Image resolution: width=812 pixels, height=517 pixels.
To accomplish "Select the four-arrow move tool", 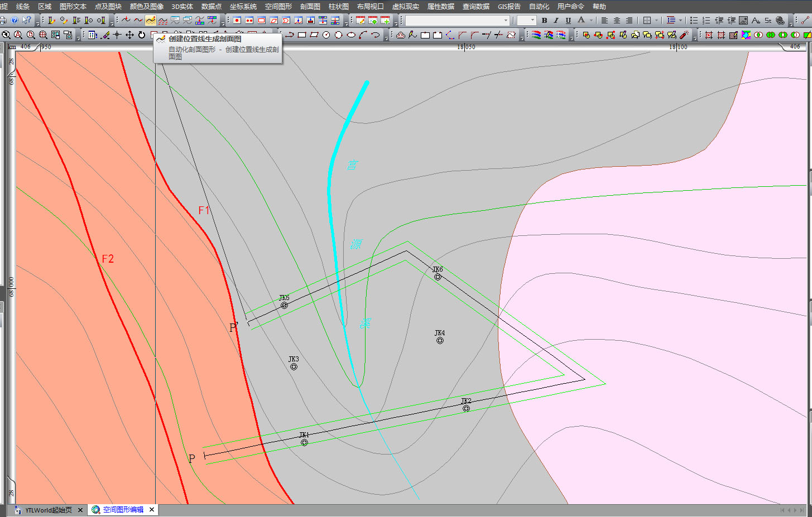I will 129,35.
